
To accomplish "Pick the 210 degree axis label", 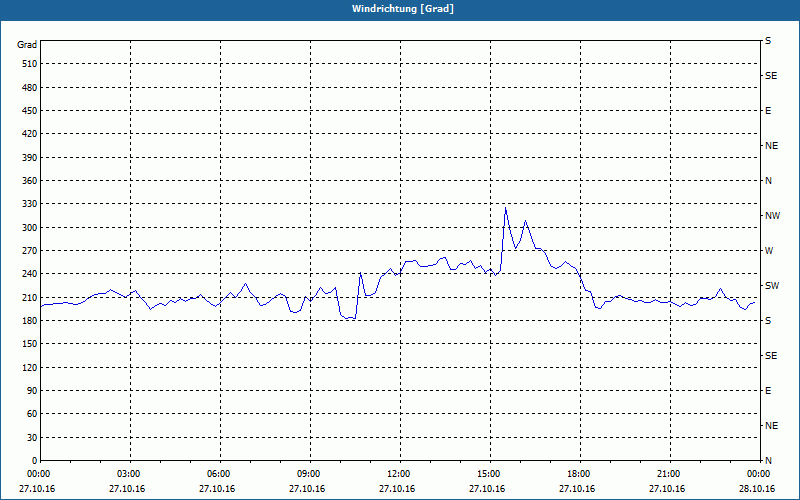I will (30, 297).
